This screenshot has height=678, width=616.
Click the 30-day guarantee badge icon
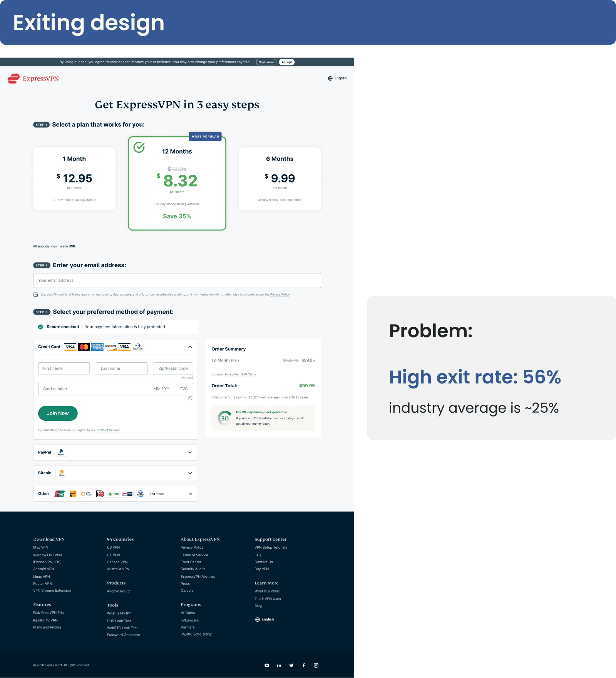(x=225, y=418)
